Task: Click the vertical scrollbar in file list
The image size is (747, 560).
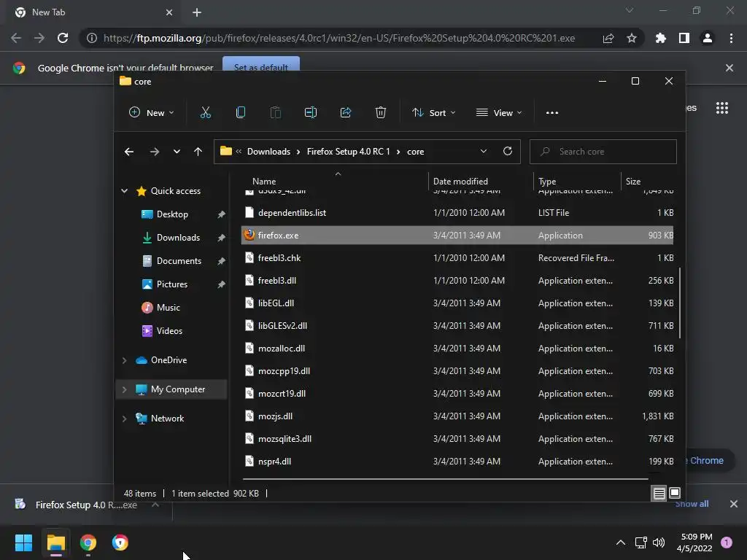Action: tap(680, 303)
